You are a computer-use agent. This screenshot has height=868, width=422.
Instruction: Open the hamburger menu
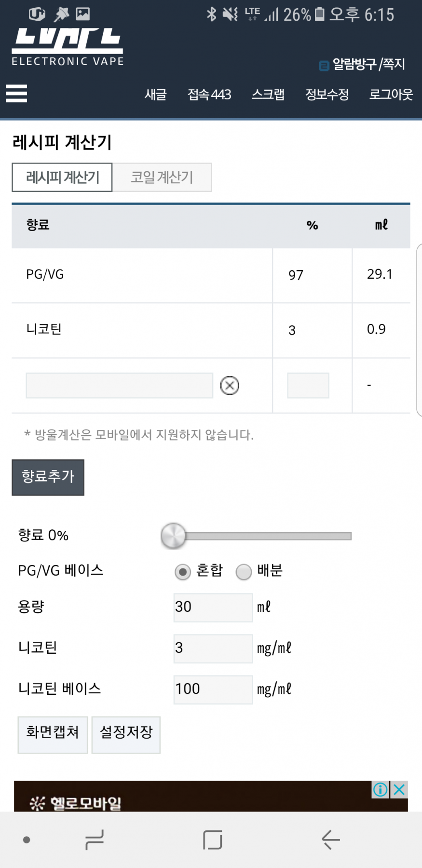pos(16,93)
